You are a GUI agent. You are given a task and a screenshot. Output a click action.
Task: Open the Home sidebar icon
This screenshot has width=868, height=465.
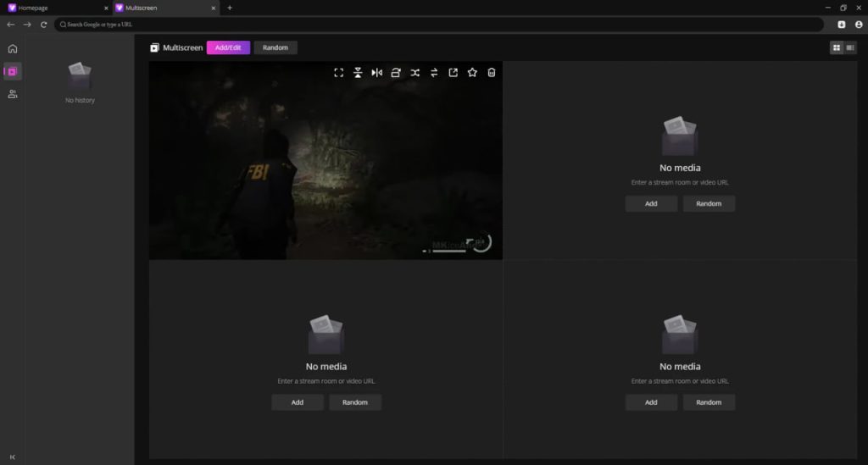click(12, 48)
